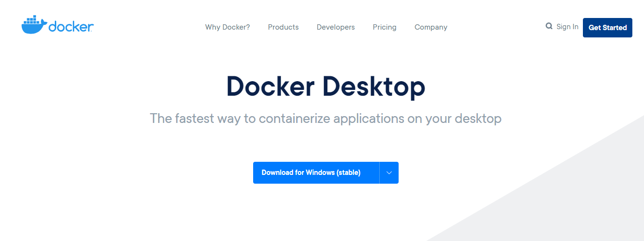Click Download for Windows (stable)
644x241 pixels.
(316, 172)
